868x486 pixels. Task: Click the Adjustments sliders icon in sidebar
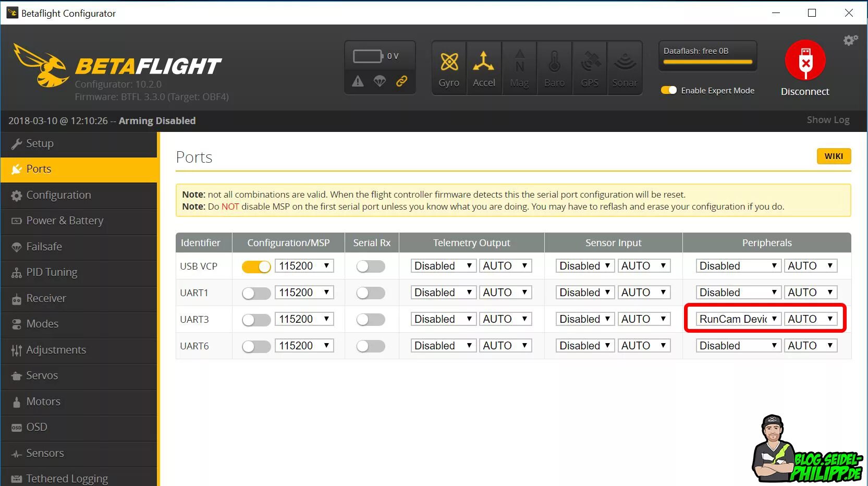point(17,350)
